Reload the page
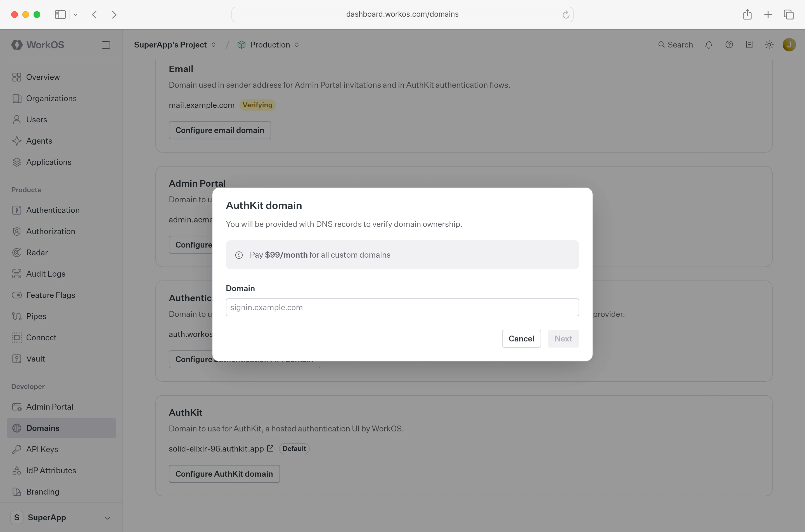The height and width of the screenshot is (532, 805). click(566, 15)
